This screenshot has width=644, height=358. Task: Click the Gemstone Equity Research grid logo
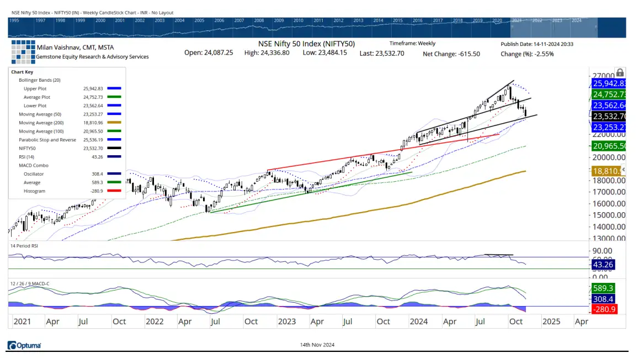point(23,52)
